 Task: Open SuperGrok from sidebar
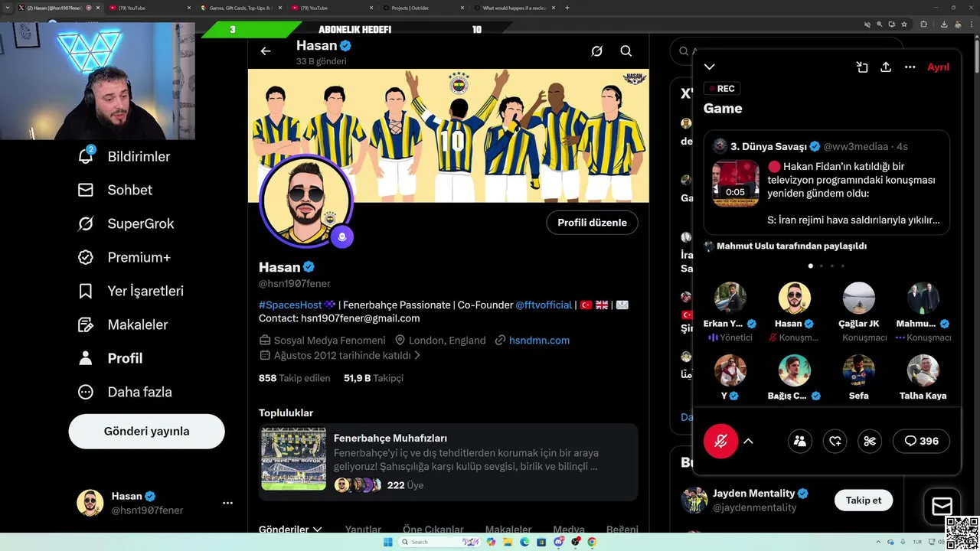[126, 223]
